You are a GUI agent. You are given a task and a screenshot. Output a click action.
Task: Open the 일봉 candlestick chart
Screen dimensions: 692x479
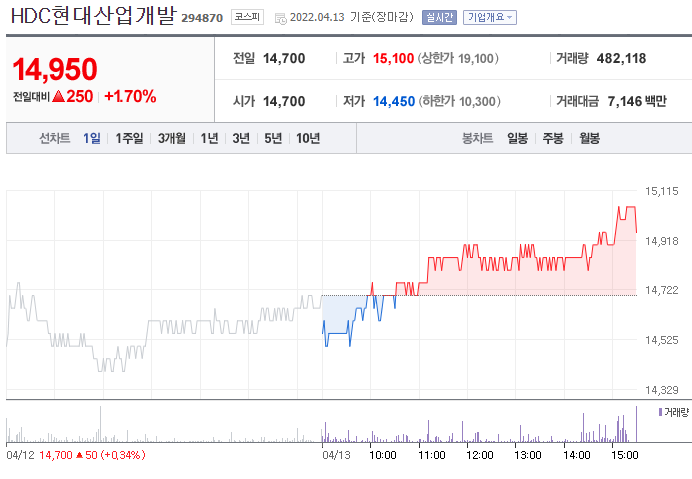pos(517,138)
